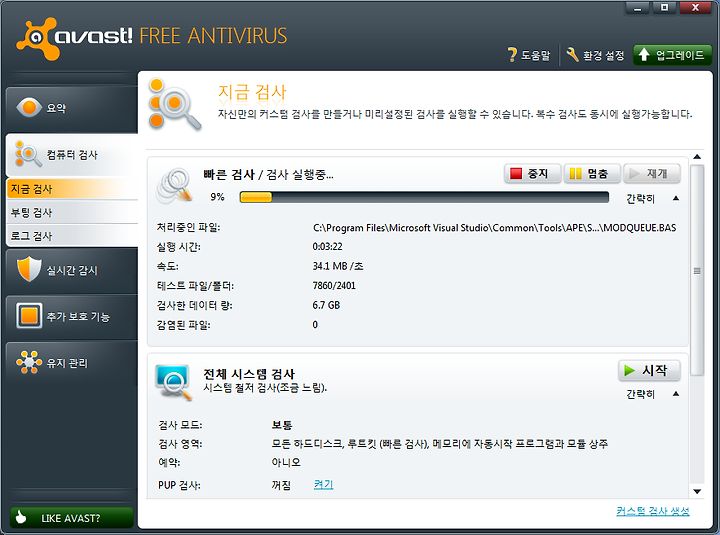
Task: Stop the quick scan with 중지
Action: 532,174
